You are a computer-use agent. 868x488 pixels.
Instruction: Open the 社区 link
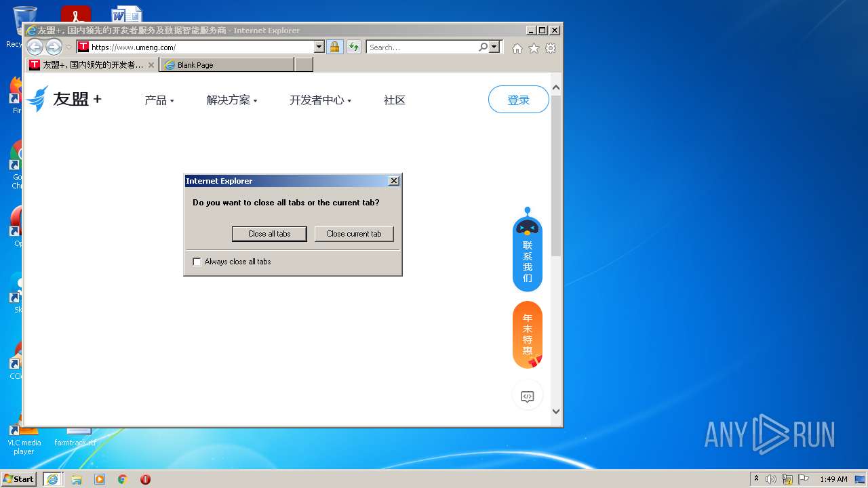tap(394, 100)
